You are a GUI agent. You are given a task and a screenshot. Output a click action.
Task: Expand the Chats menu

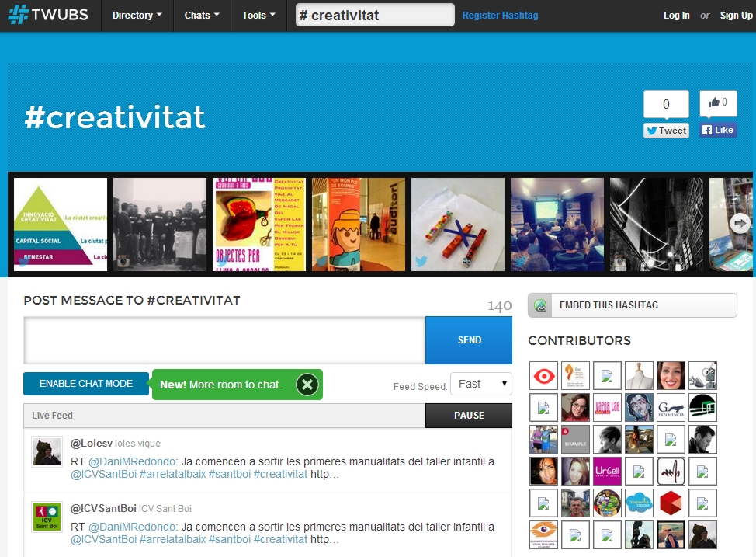tap(202, 16)
